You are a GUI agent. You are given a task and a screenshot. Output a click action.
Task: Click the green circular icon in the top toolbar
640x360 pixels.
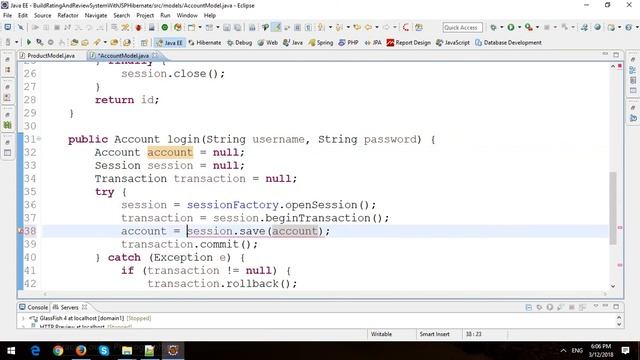[164, 27]
